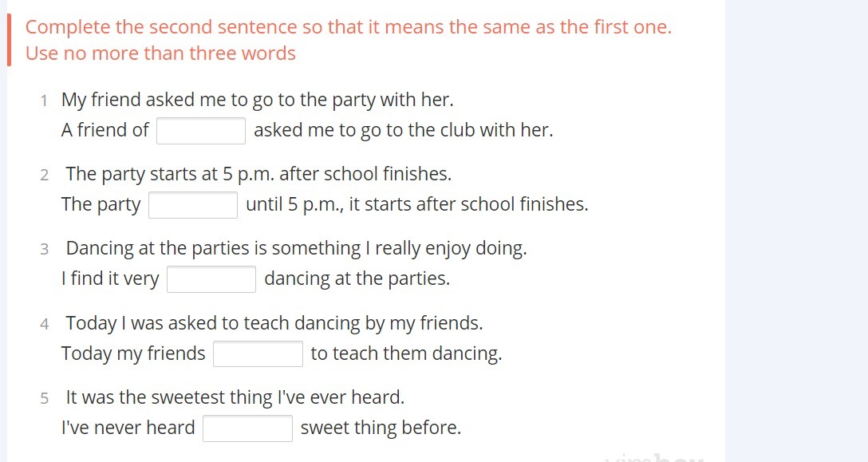Click the question number 1 label
The image size is (868, 462).
click(45, 101)
